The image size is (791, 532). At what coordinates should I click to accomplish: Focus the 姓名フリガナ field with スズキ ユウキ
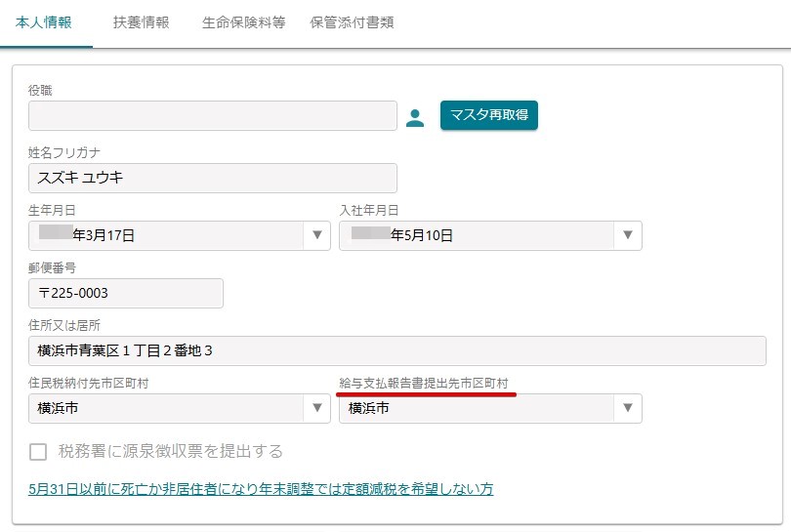tap(213, 178)
